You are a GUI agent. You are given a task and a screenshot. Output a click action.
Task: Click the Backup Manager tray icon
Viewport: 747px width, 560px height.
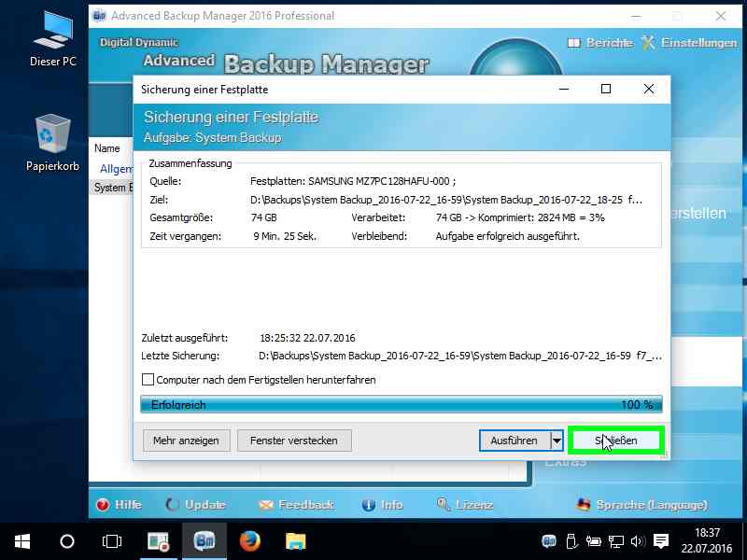point(549,541)
